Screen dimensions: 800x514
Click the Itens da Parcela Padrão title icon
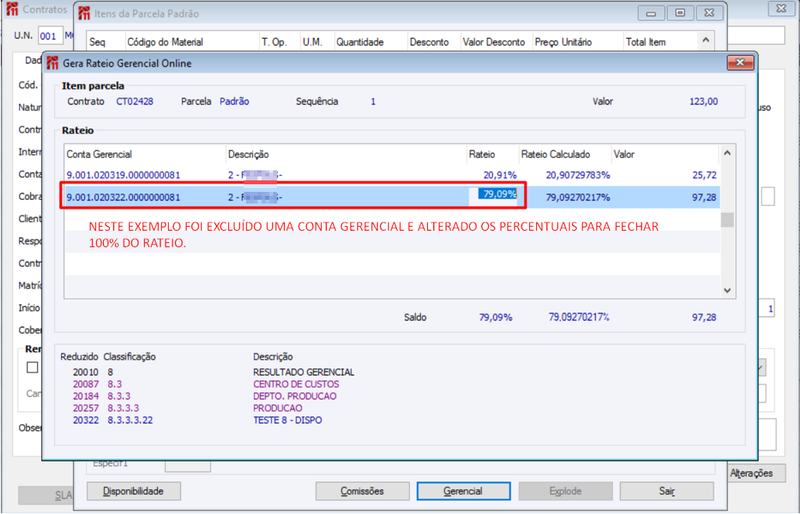pyautogui.click(x=84, y=13)
